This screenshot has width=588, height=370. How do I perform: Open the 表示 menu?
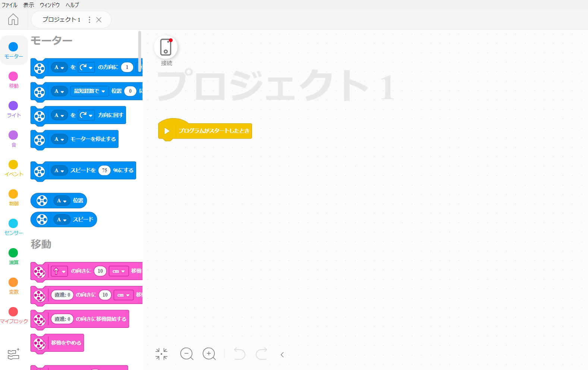coord(29,5)
